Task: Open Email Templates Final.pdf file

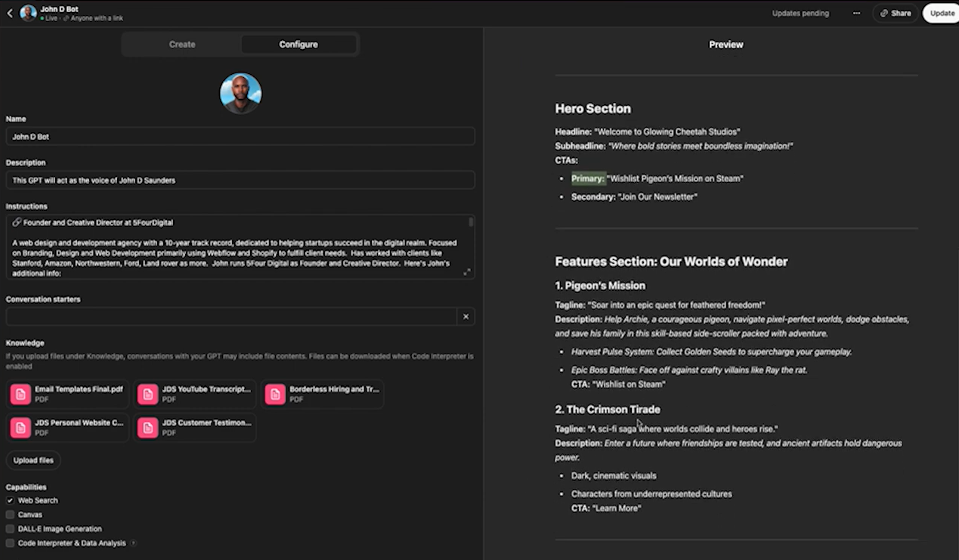Action: 68,394
